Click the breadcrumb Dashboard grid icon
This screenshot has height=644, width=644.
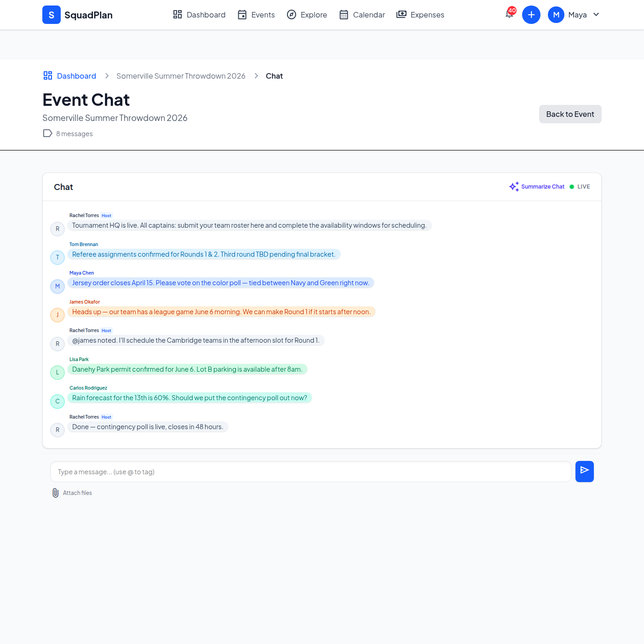point(48,75)
